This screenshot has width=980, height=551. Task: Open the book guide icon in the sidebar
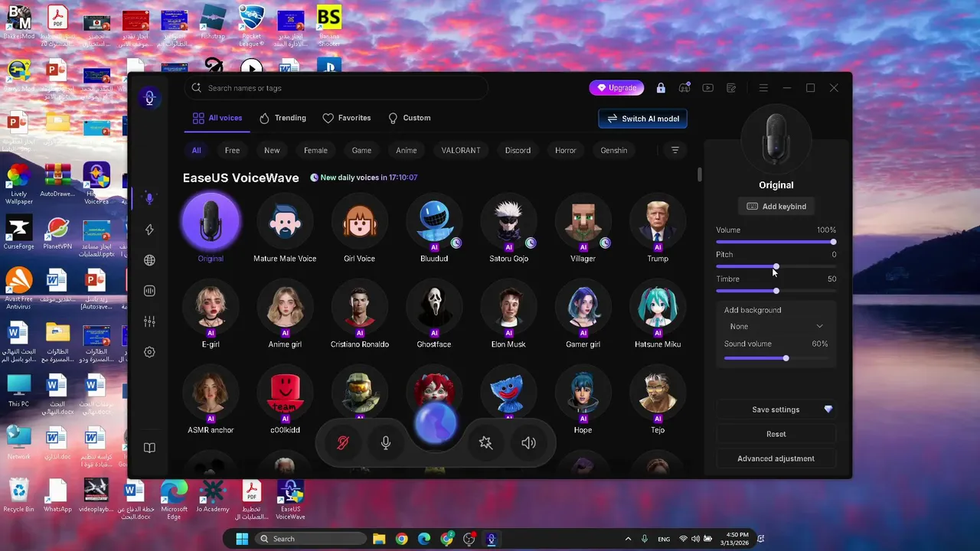click(149, 448)
